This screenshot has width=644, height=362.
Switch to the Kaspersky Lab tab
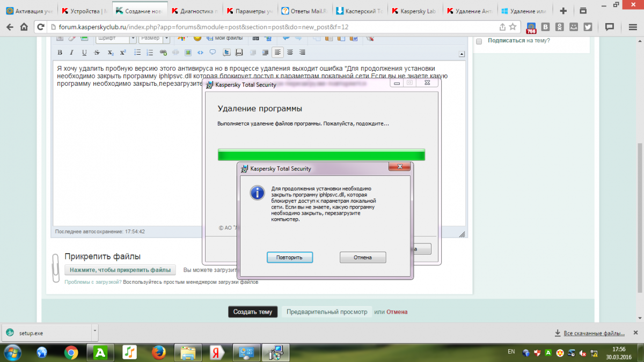pos(415,11)
